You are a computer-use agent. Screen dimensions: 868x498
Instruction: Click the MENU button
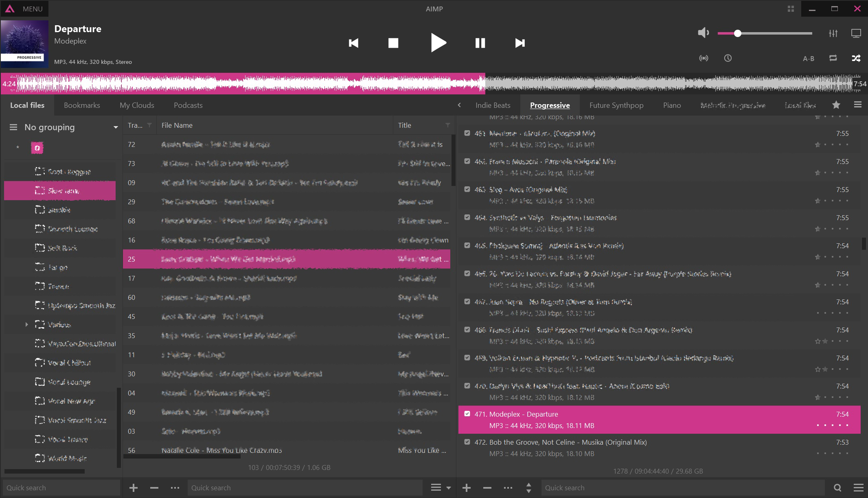pos(24,9)
